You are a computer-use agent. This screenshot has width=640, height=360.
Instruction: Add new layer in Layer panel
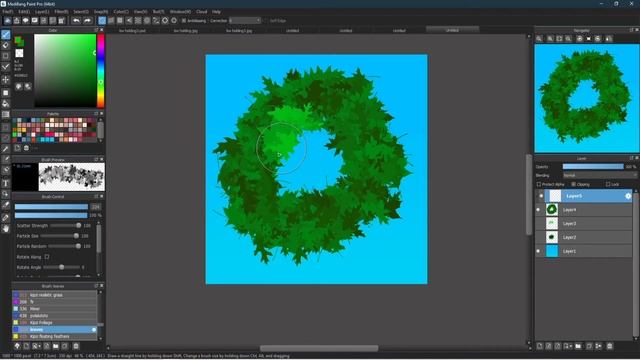click(540, 346)
